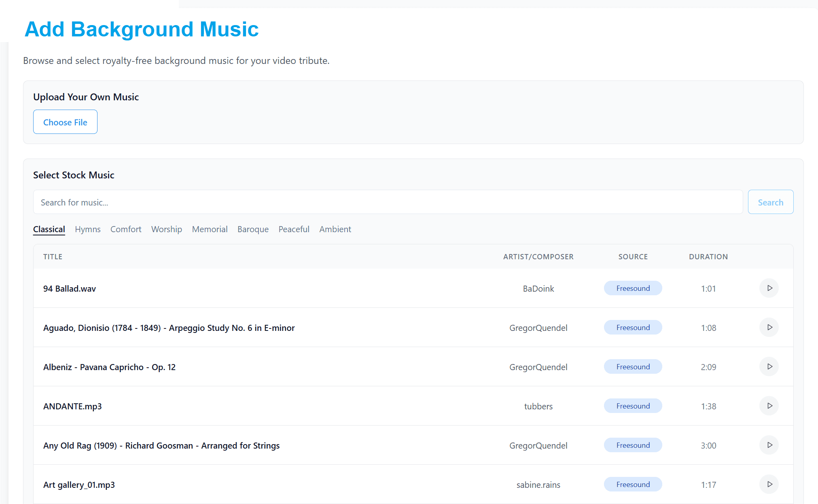The image size is (818, 504).
Task: Play Art gallery_01.mp3 preview
Action: pos(769,485)
